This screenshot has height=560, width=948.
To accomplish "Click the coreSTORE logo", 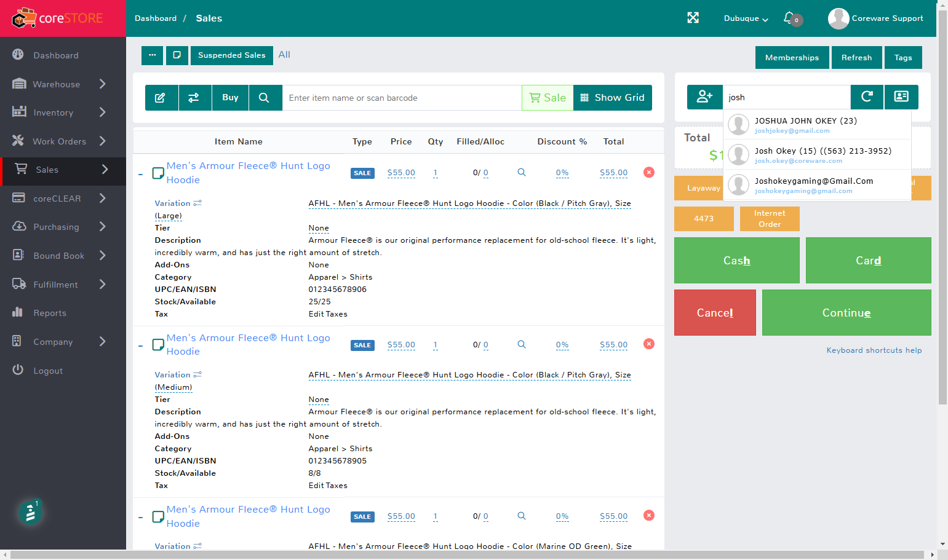I will [x=58, y=18].
